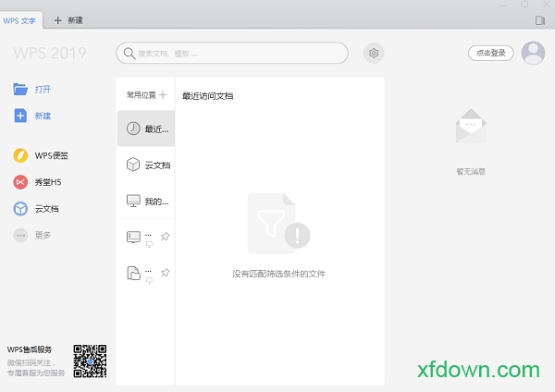Viewport: 555px width, 392px height.
Task: Click the 更多 text label
Action: tap(43, 235)
